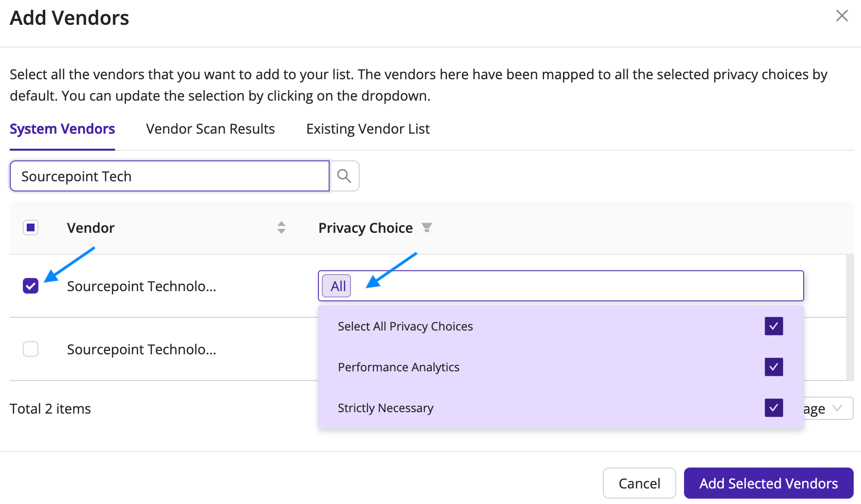Click the All tag in dropdown

pos(336,286)
